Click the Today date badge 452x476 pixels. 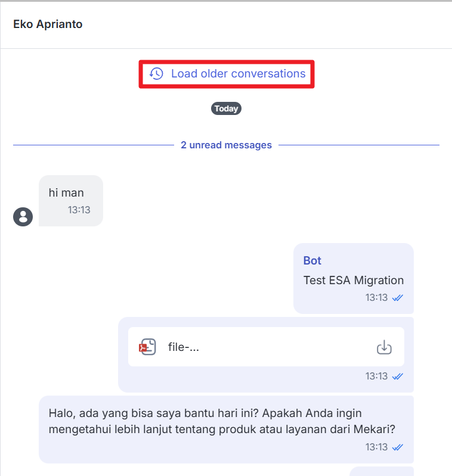point(226,109)
